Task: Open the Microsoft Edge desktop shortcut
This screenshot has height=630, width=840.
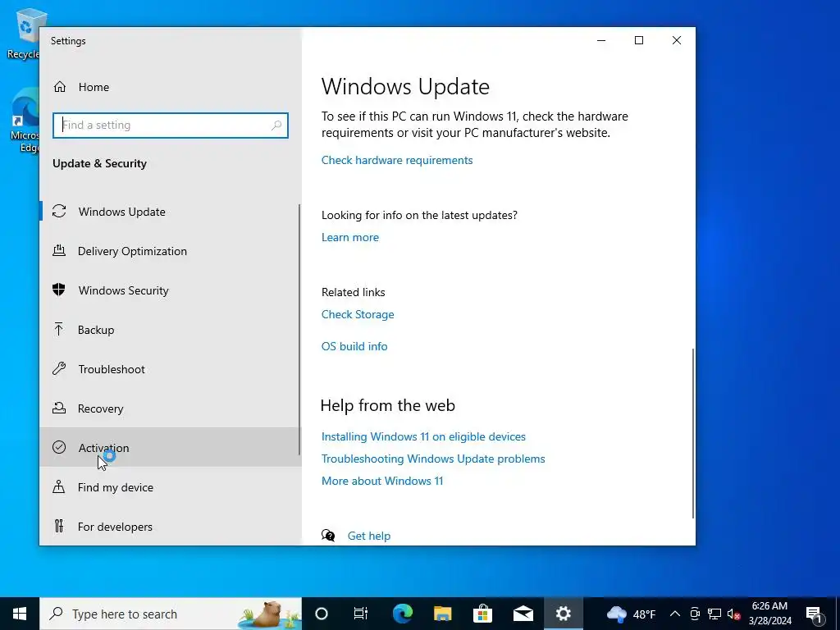Action: 24,121
